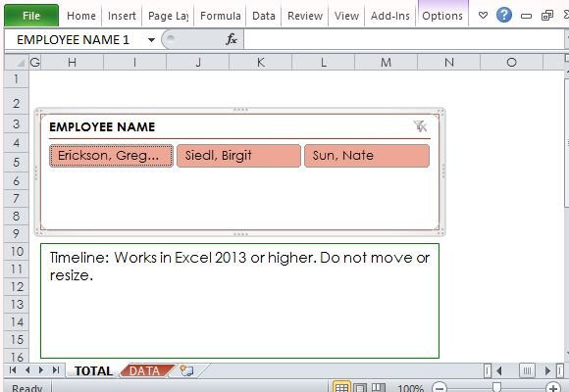Click the 100% zoom level
569x392 pixels.
click(410, 388)
